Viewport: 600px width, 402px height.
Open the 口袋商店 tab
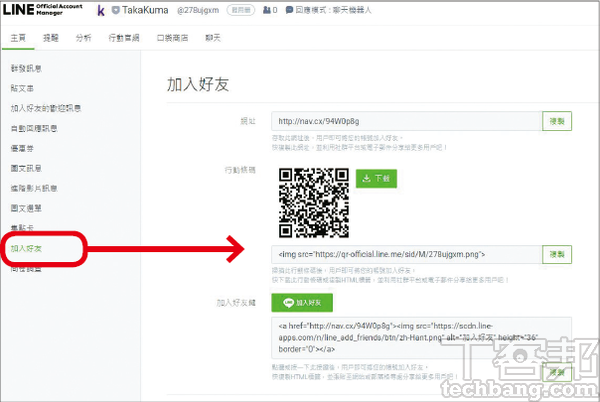point(172,38)
